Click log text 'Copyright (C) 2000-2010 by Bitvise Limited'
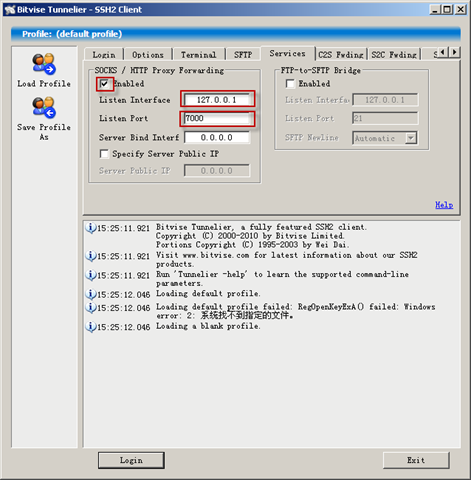The image size is (471, 480). pos(250,236)
